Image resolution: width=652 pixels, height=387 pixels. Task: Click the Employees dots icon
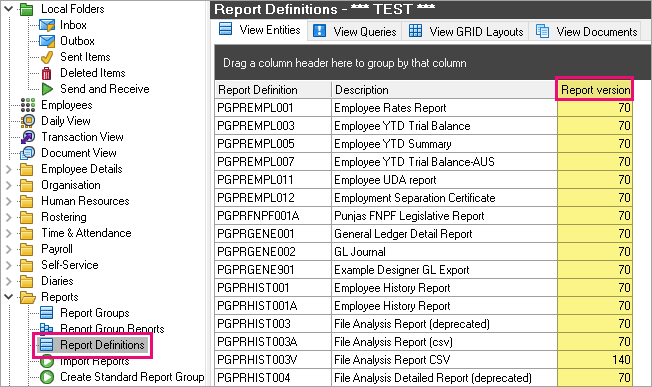pos(27,105)
